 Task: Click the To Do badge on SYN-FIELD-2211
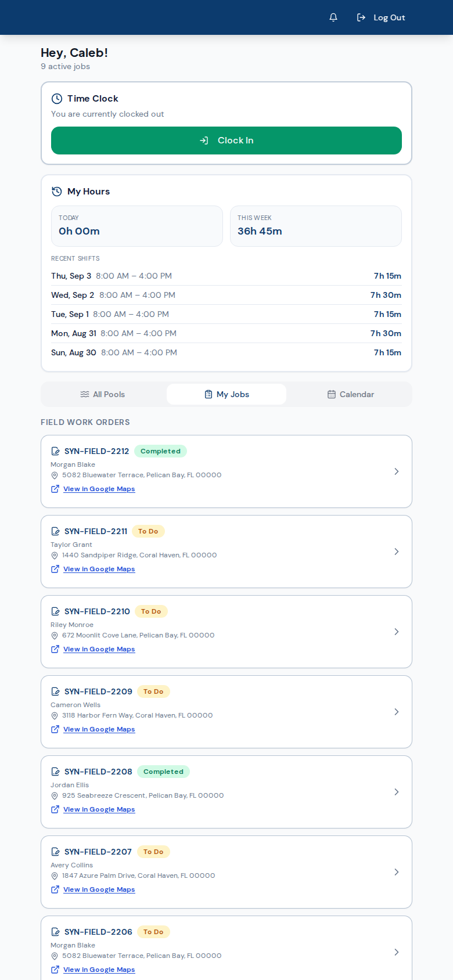(x=148, y=531)
